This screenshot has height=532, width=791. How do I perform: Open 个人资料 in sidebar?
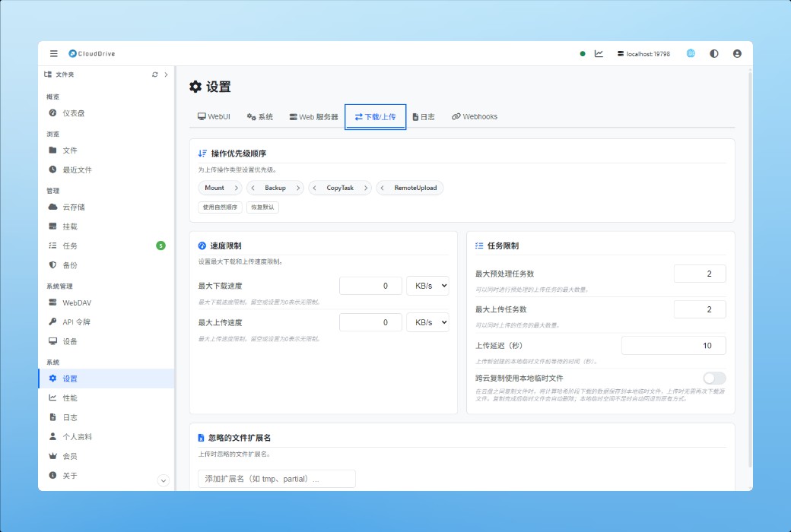[106, 437]
